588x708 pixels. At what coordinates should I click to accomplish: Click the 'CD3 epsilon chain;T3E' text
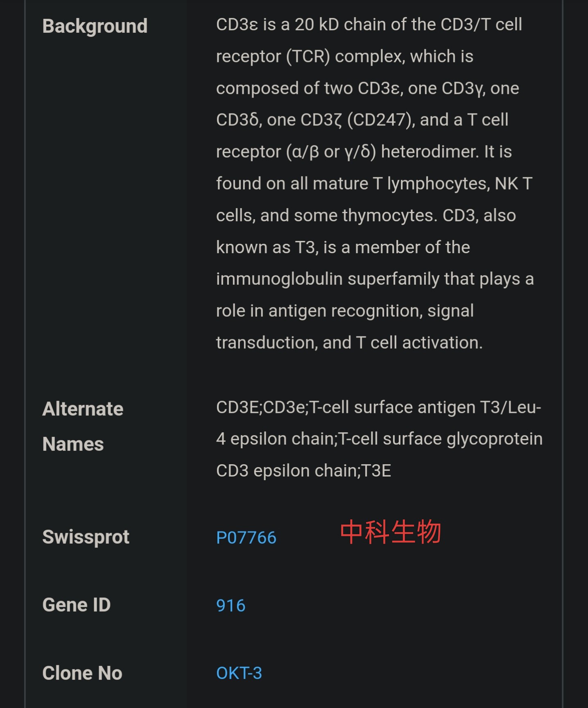pyautogui.click(x=304, y=471)
